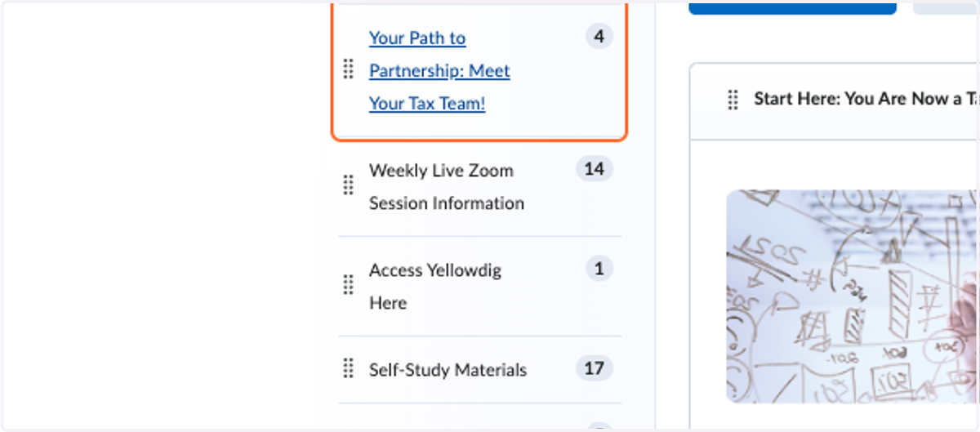Click the count badge showing 4
Screen dimensions: 980x432
[x=599, y=37]
